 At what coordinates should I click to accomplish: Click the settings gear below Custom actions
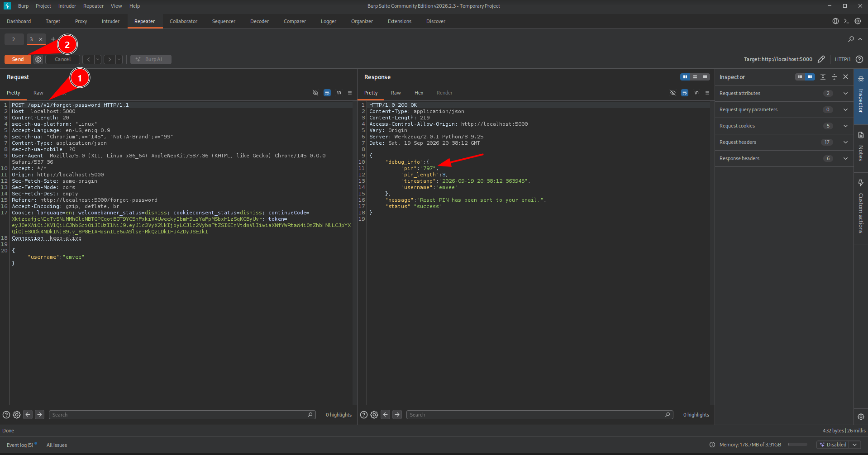coord(861,417)
